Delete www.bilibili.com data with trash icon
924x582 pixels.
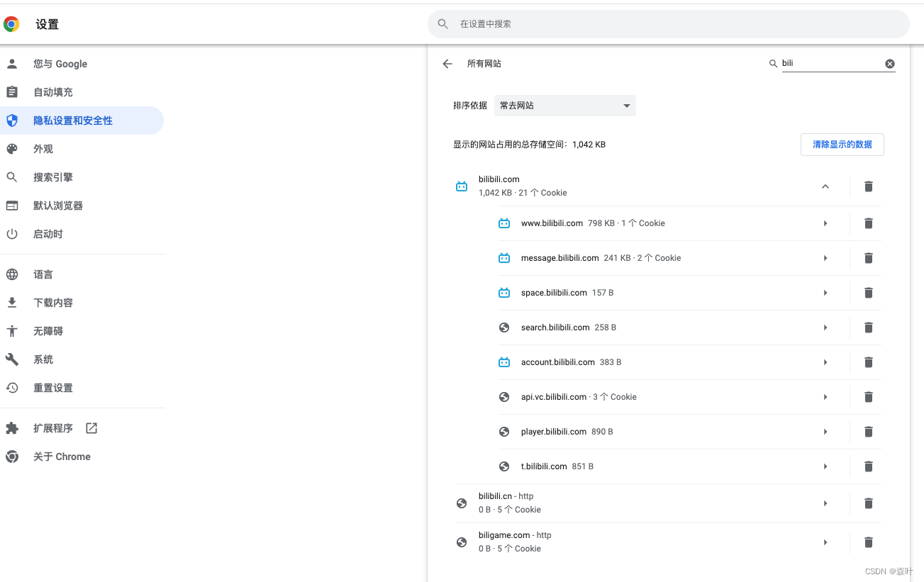(868, 223)
